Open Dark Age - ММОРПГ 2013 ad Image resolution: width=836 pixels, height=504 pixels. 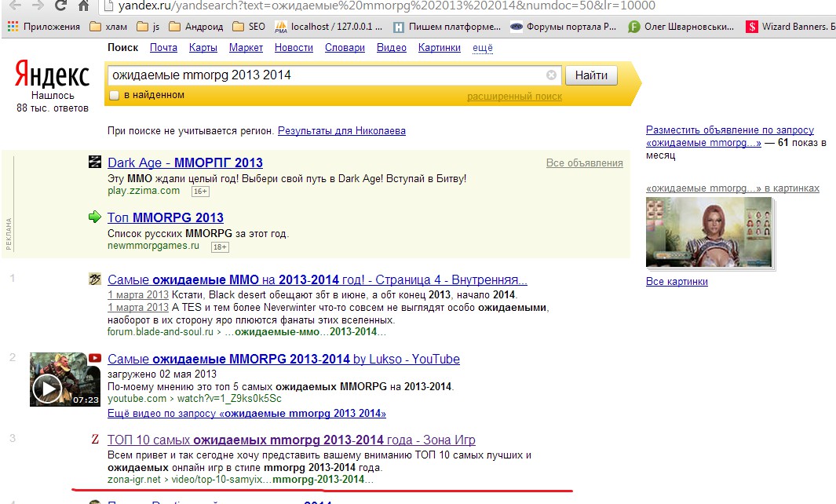tap(185, 163)
